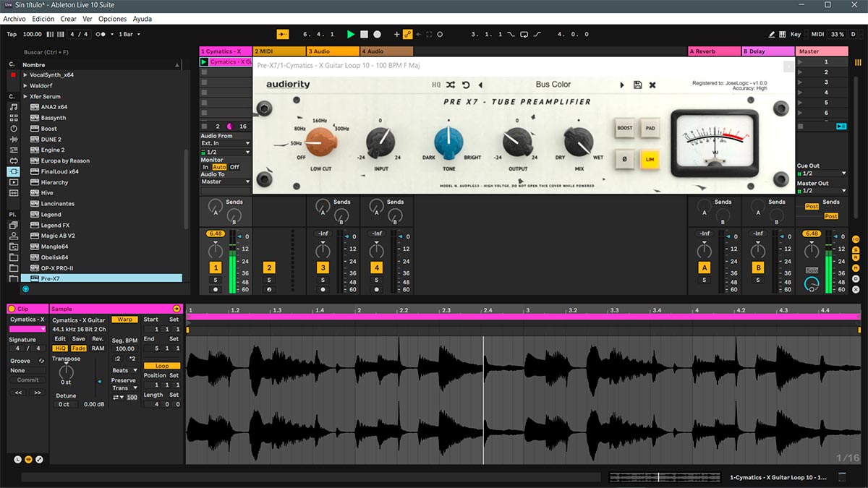Open the Crear menu

coord(68,19)
